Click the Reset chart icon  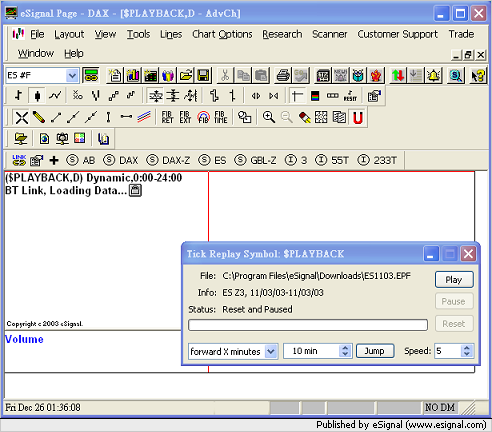pos(350,96)
